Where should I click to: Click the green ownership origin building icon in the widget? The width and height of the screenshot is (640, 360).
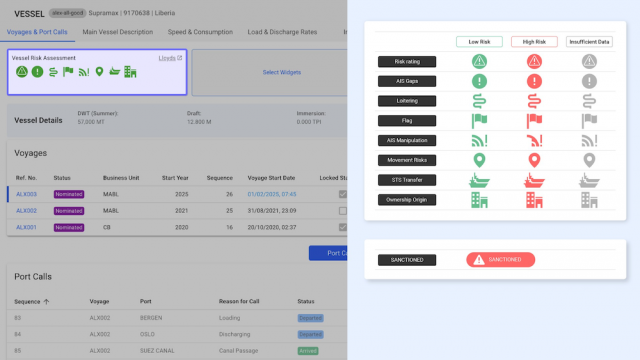coord(130,72)
